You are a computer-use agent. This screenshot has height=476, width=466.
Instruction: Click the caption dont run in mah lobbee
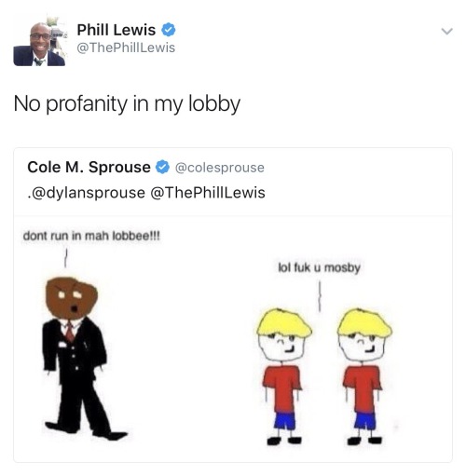[91, 237]
